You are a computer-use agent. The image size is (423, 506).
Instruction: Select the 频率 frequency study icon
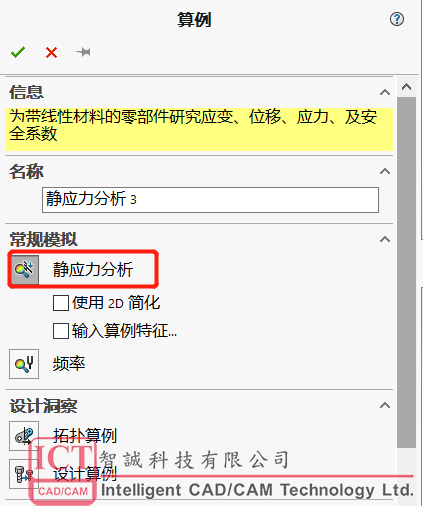(x=24, y=364)
